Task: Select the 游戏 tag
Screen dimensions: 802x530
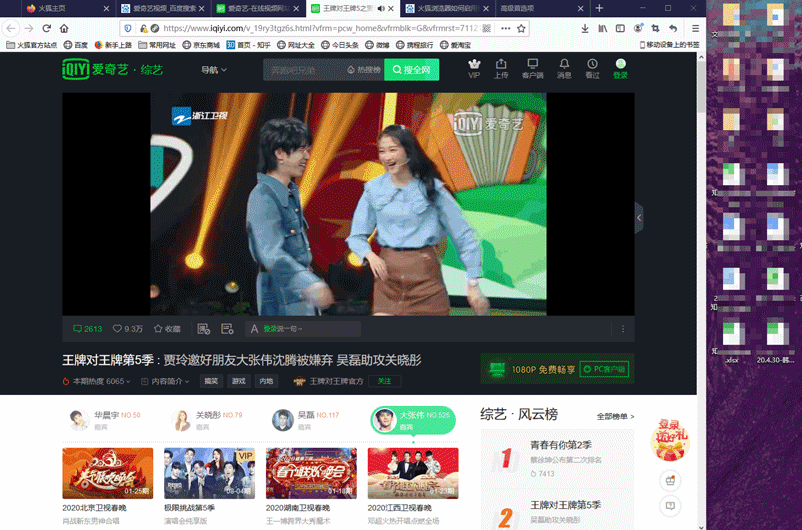Action: point(239,381)
